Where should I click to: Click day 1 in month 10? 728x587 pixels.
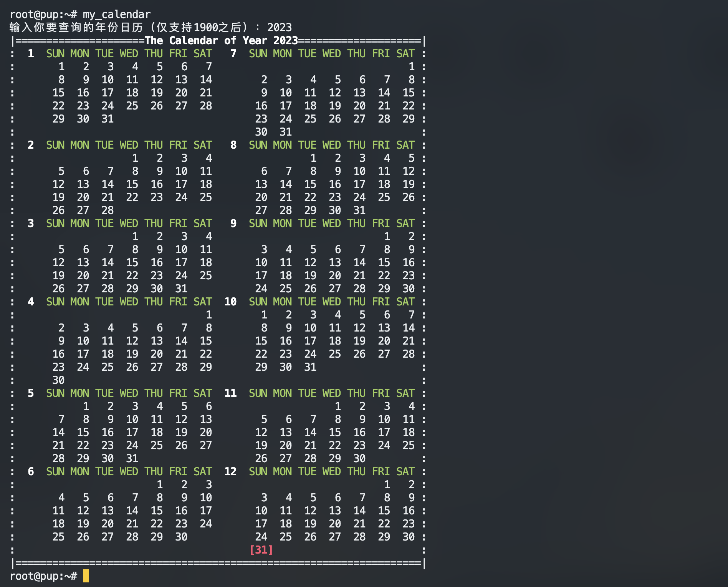[264, 315]
